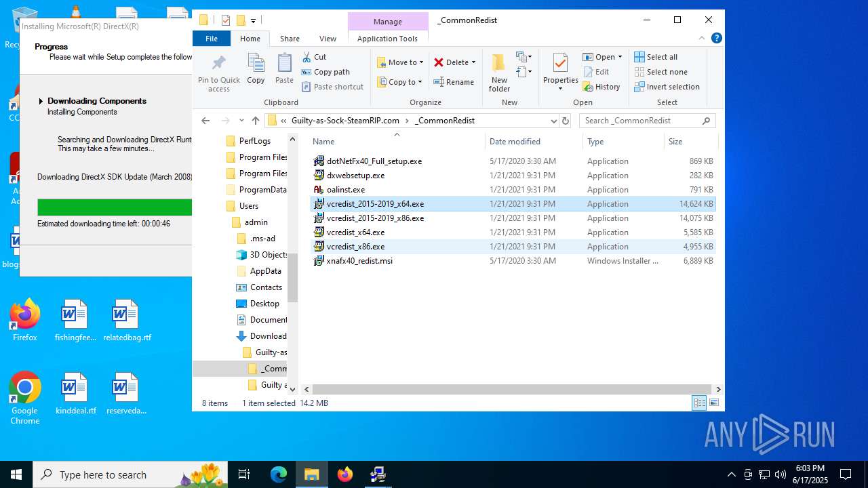Expand the Open dropdown arrow
The image size is (868, 488).
click(x=620, y=57)
